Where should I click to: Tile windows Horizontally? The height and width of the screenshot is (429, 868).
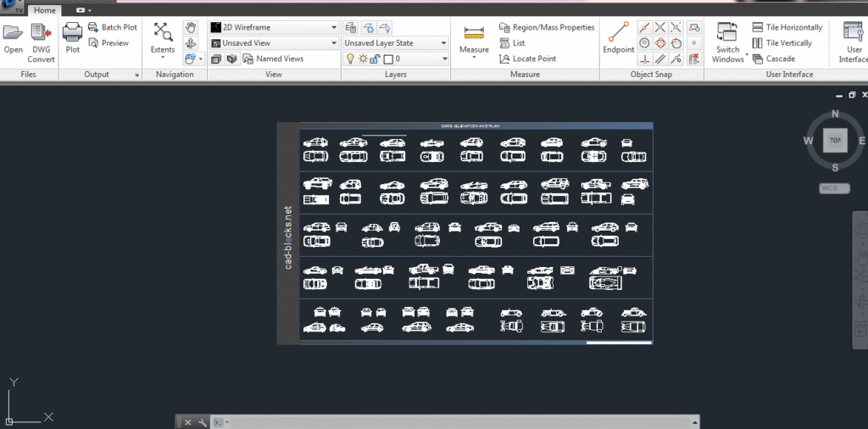coord(787,27)
